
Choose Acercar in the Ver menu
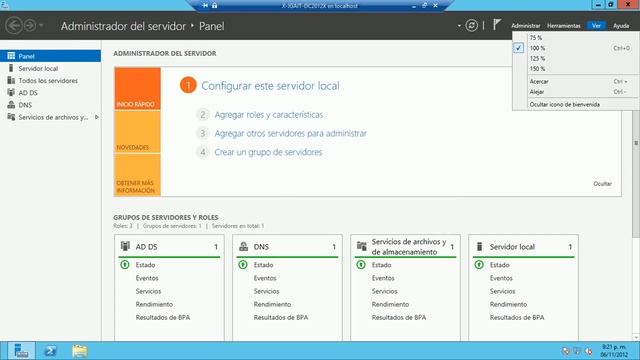pos(539,82)
